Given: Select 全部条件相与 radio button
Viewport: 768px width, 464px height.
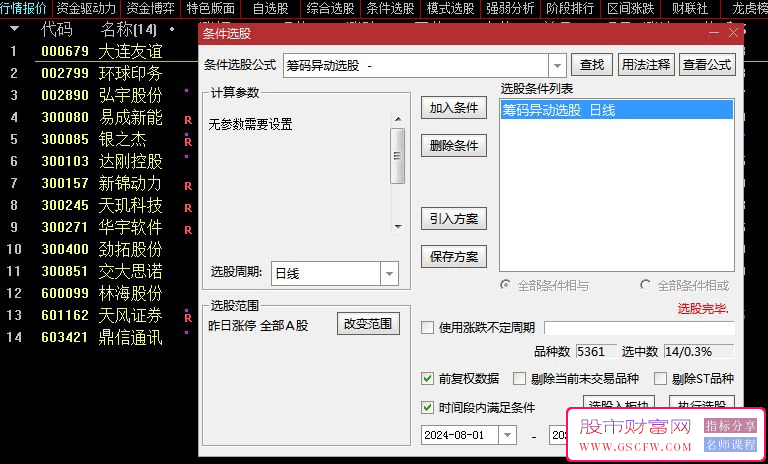Looking at the screenshot, I should tap(505, 285).
